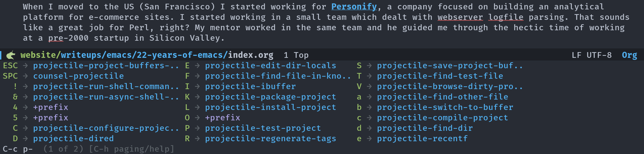
Task: Open the Personify hyperlink
Action: [x=354, y=7]
